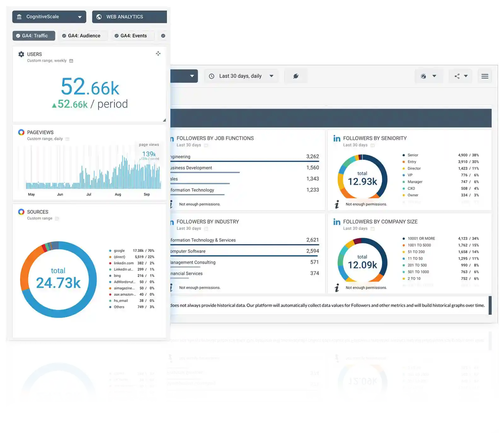504x433 pixels.
Task: Click the clock icon in date range selector
Action: click(x=212, y=76)
